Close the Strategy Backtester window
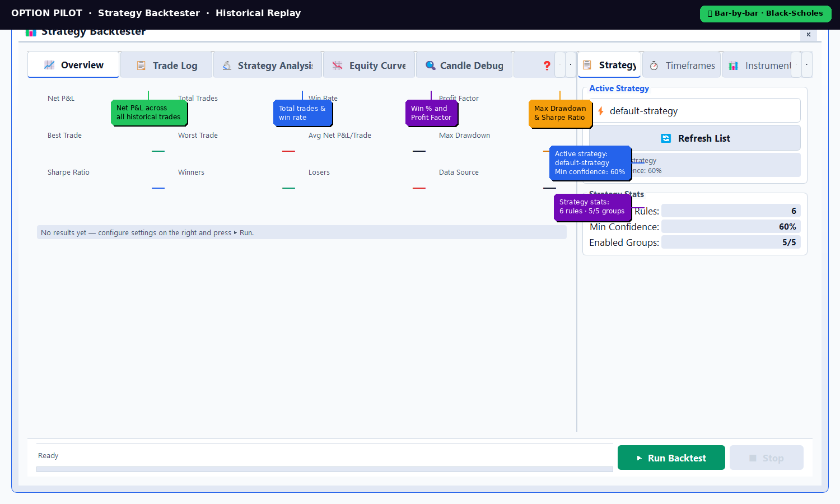The width and height of the screenshot is (840, 504). (809, 35)
